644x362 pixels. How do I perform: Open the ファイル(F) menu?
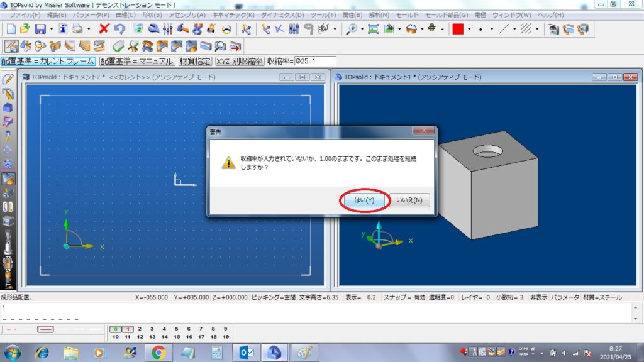point(25,15)
